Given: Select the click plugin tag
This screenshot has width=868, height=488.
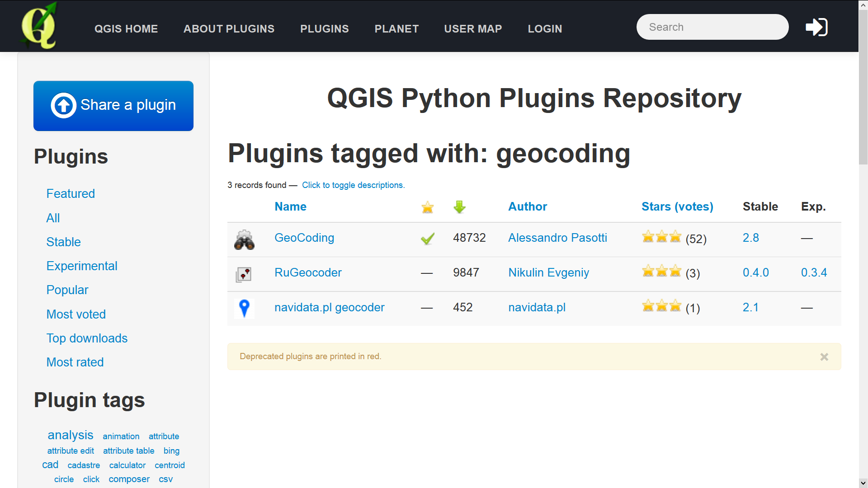Looking at the screenshot, I should (91, 479).
